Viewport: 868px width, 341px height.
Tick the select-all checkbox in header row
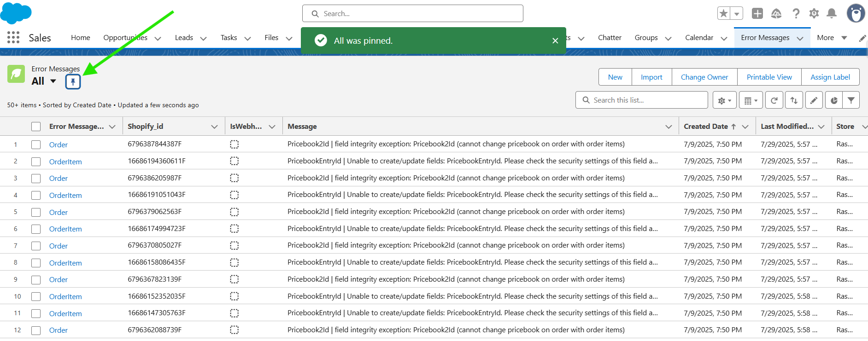point(36,127)
